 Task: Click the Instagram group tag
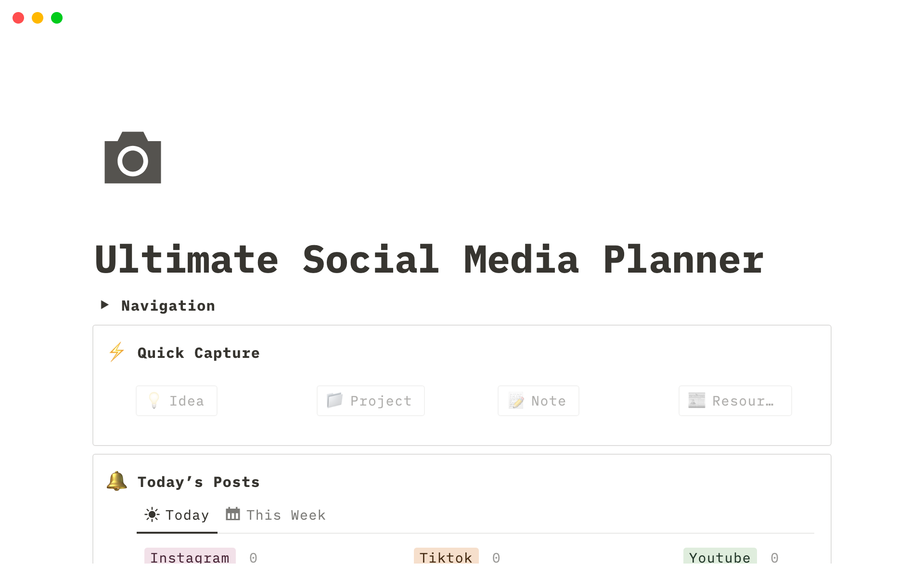click(190, 557)
